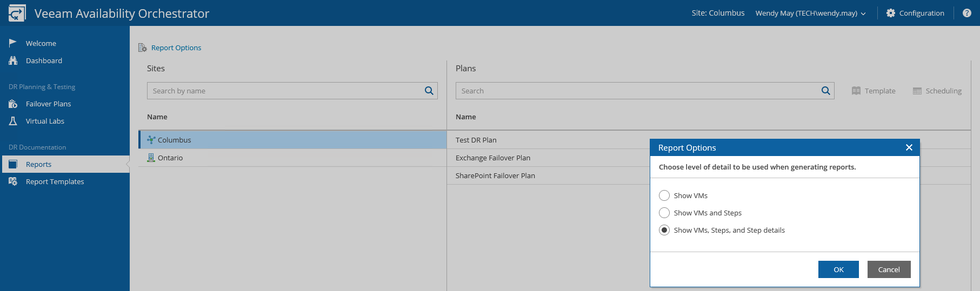Select the Show VMs radio button
This screenshot has width=980, height=291.
coord(664,195)
